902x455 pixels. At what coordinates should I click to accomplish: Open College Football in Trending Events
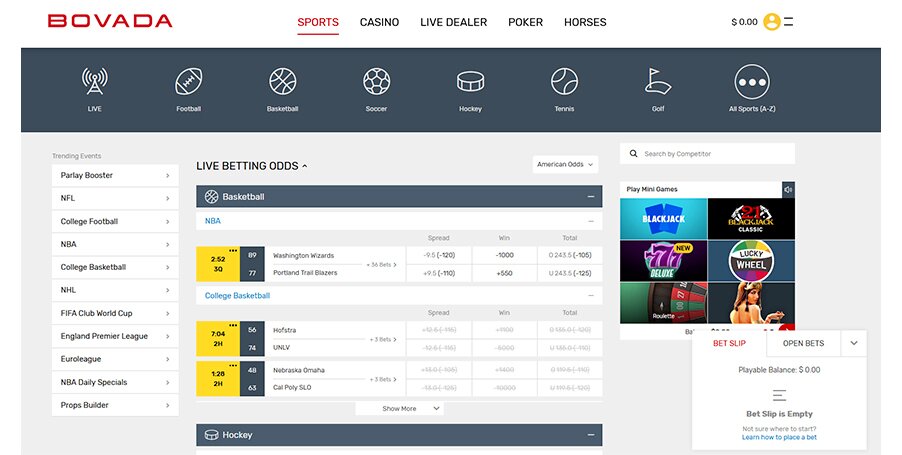click(115, 221)
